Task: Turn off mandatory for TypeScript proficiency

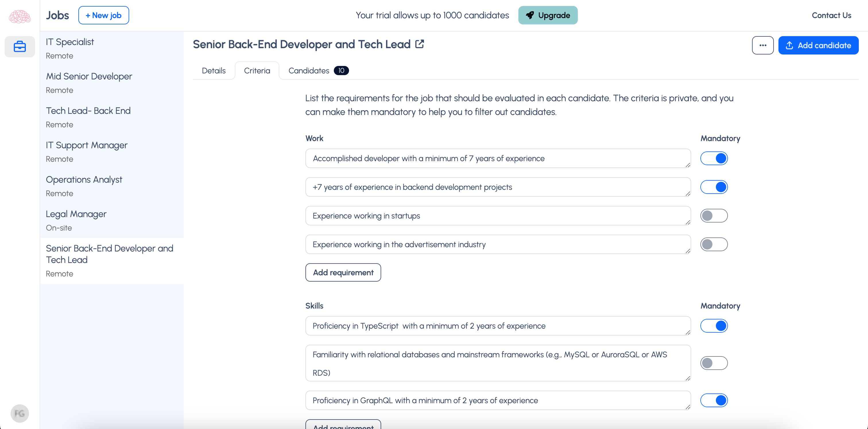Action: [714, 326]
